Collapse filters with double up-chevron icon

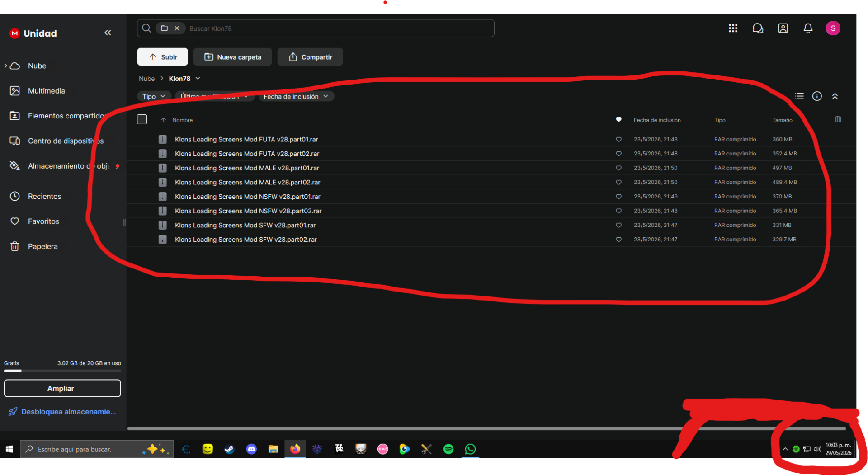click(835, 96)
